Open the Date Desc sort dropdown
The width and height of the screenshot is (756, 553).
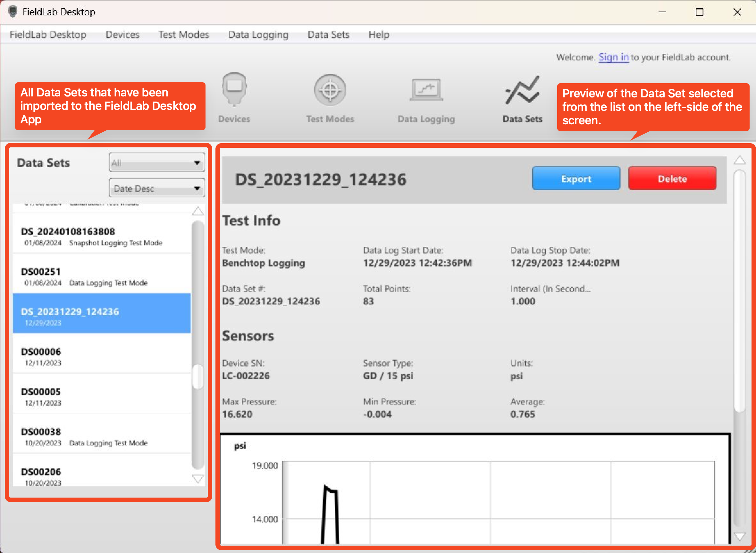click(x=157, y=188)
